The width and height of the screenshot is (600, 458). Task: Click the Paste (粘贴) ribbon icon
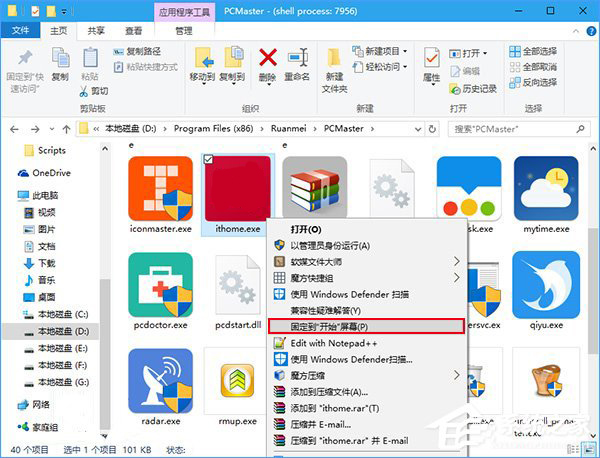tap(90, 58)
